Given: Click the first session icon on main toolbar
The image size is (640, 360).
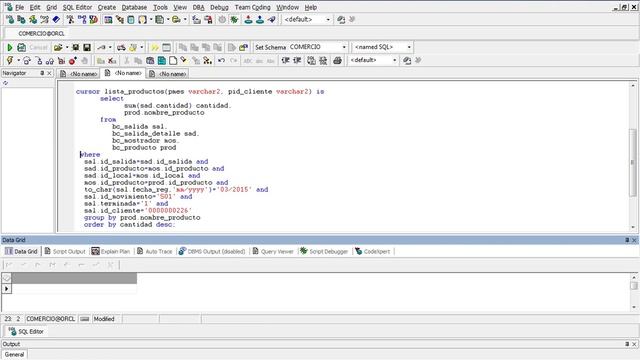Looking at the screenshot, I should click(10, 19).
